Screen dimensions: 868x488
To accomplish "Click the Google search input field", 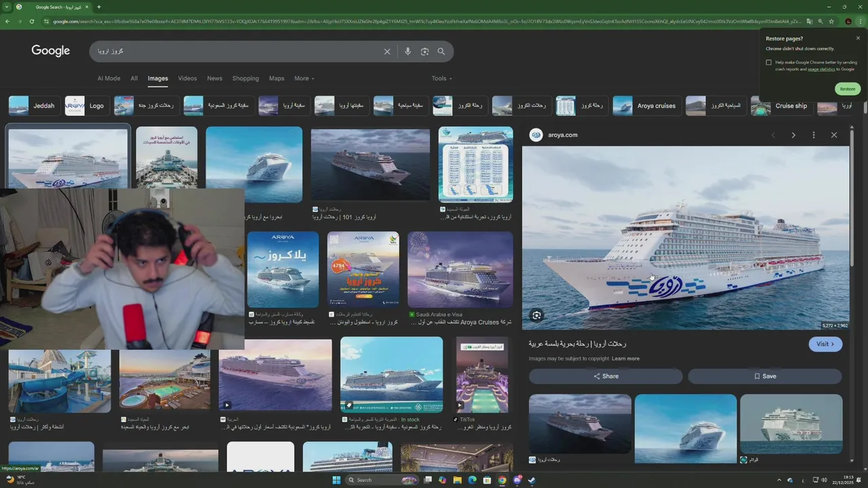I will coord(237,52).
